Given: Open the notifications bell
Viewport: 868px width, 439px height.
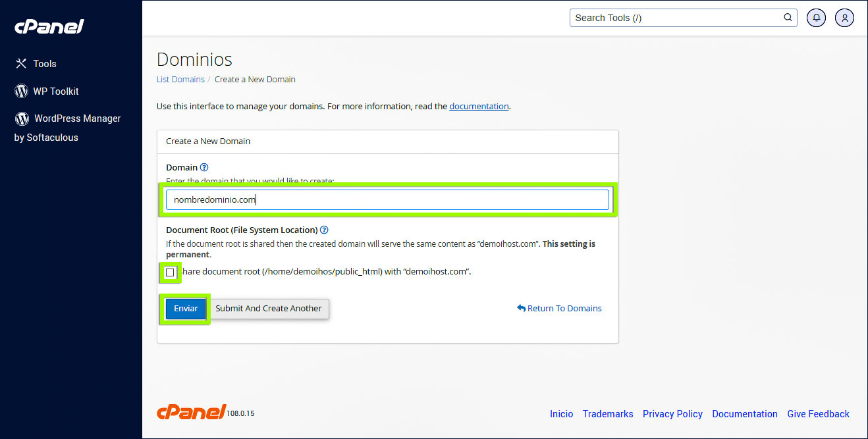Looking at the screenshot, I should coord(817,18).
